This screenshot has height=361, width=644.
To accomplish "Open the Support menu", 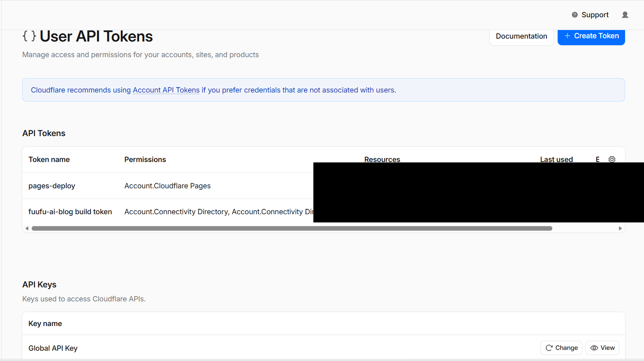I will [x=590, y=15].
